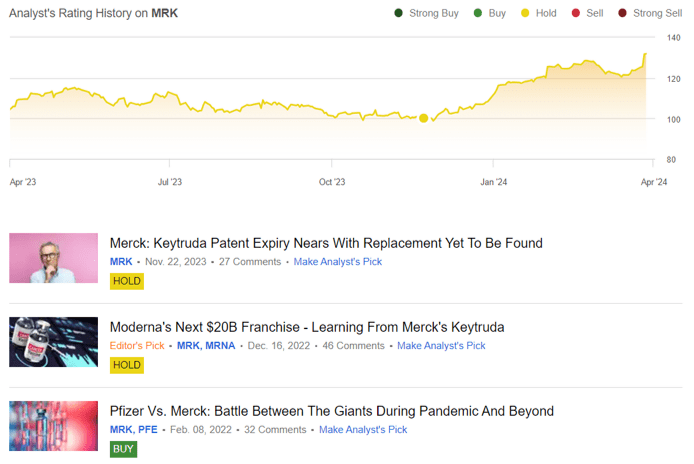The image size is (694, 464).
Task: Open the vaccine vials thumbnail for Moderna article
Action: click(x=54, y=342)
